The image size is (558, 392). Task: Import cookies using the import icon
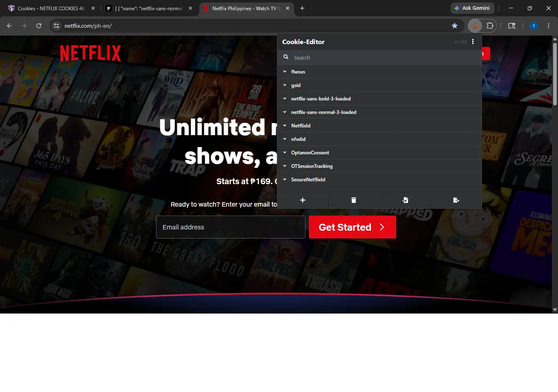tap(405, 200)
